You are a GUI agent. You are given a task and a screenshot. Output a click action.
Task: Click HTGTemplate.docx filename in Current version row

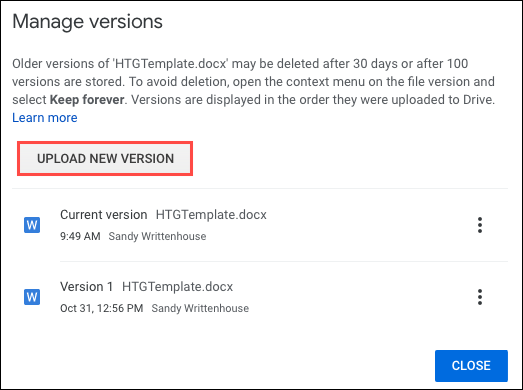pyautogui.click(x=211, y=215)
